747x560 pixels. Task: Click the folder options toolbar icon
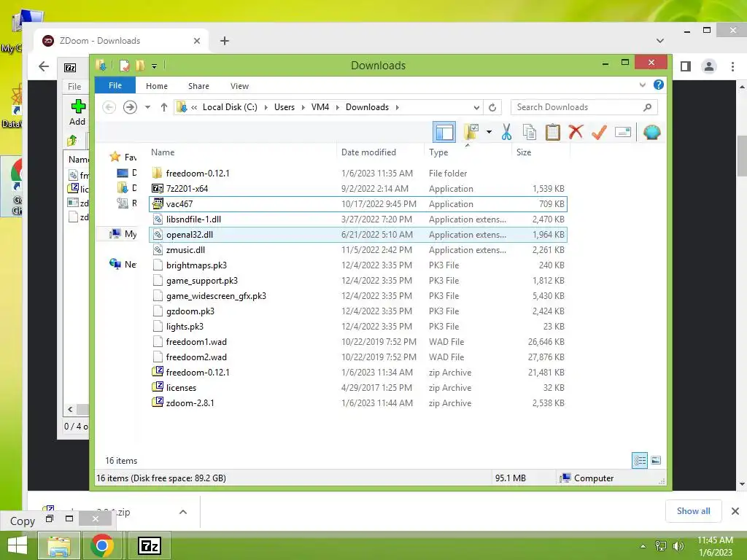coord(472,132)
